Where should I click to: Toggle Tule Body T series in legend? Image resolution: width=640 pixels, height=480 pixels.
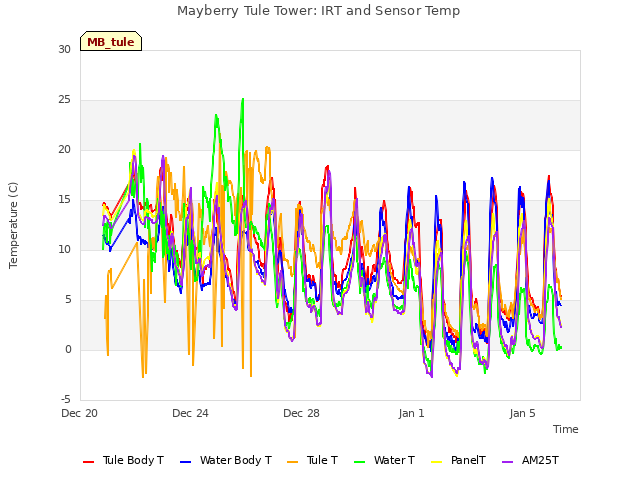click(123, 460)
